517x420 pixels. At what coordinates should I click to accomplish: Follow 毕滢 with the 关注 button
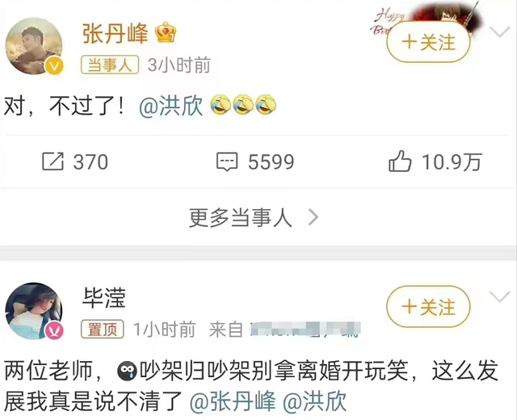[x=428, y=307]
